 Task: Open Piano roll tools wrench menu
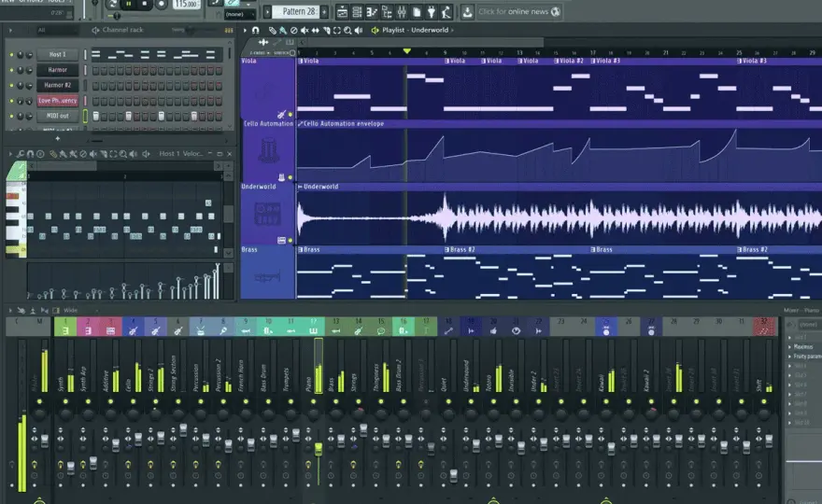click(20, 154)
